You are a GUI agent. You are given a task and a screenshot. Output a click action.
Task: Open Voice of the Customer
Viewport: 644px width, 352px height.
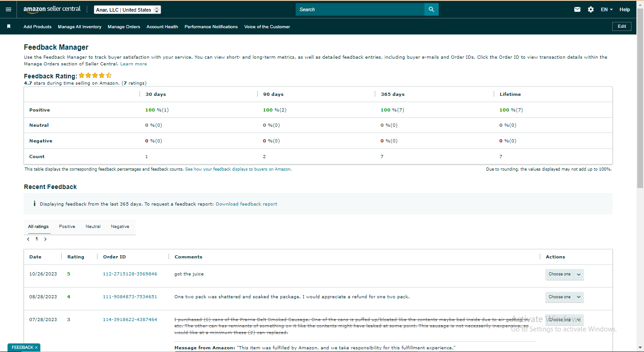[x=267, y=27]
